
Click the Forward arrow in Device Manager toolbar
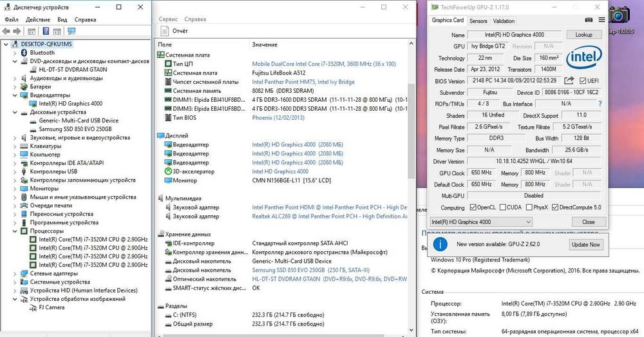point(17,31)
